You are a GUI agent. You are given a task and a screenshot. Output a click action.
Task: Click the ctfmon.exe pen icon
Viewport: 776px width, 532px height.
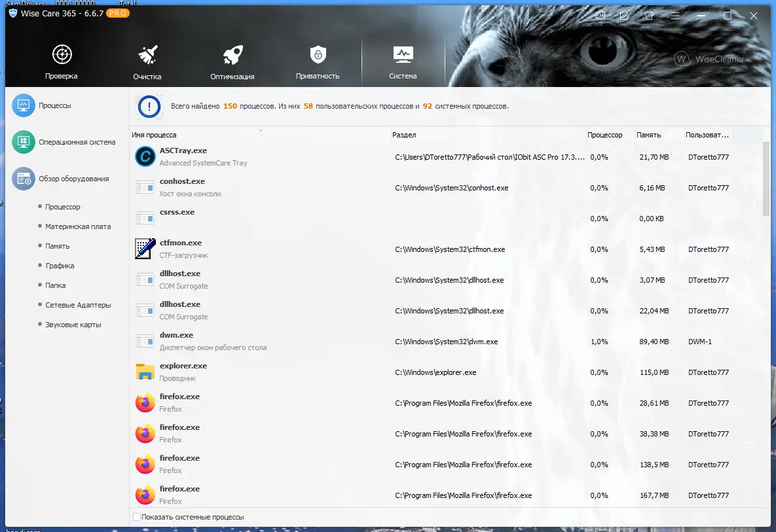145,249
